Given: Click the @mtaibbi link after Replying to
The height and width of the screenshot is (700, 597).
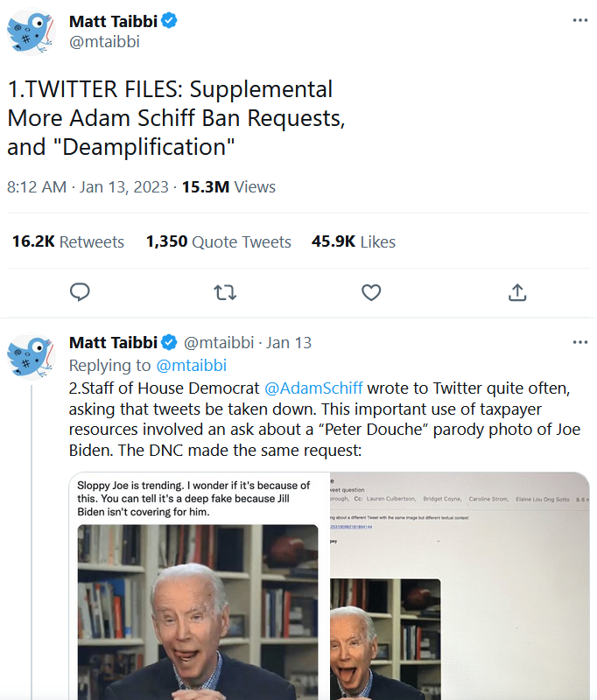Looking at the screenshot, I should [191, 365].
